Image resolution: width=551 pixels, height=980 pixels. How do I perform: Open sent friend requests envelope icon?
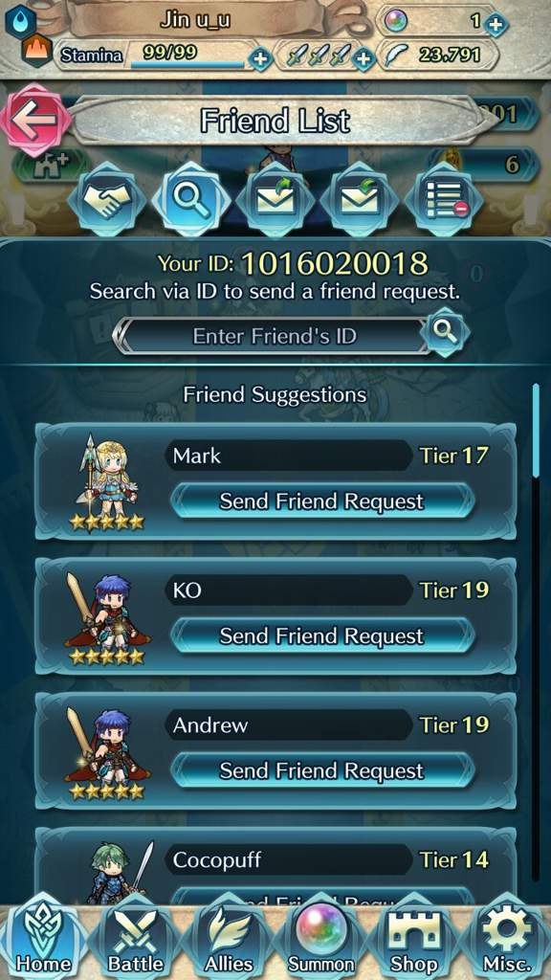coord(275,200)
